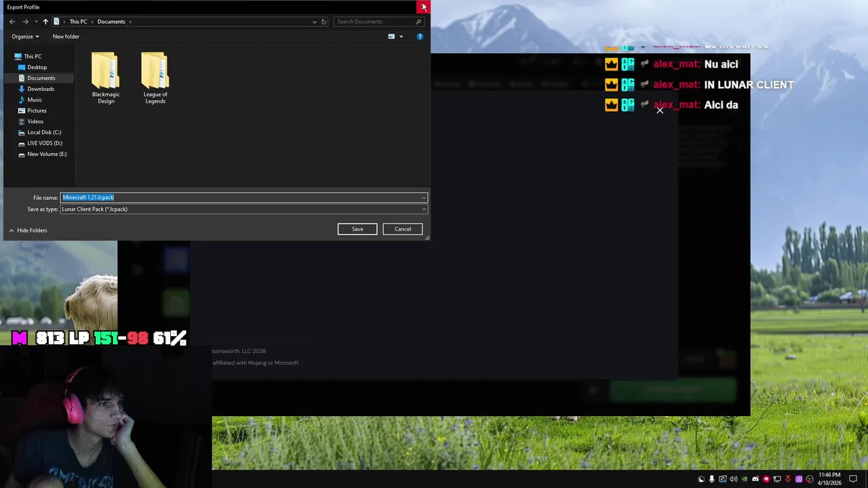
Task: Collapse the pane with Hide Folders
Action: click(x=28, y=230)
